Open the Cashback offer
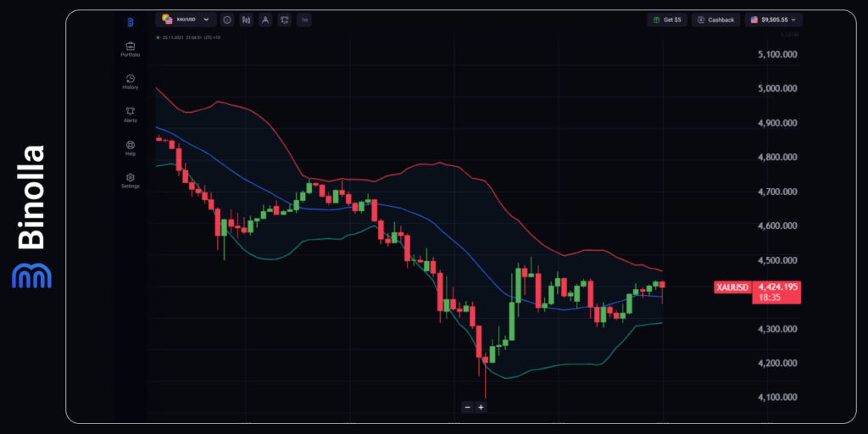868x434 pixels. [x=715, y=20]
